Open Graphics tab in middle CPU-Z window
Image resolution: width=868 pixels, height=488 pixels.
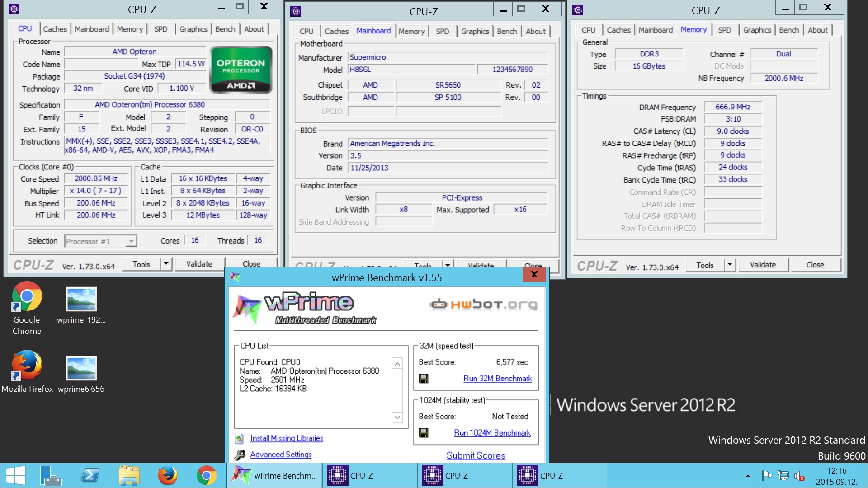pyautogui.click(x=475, y=31)
